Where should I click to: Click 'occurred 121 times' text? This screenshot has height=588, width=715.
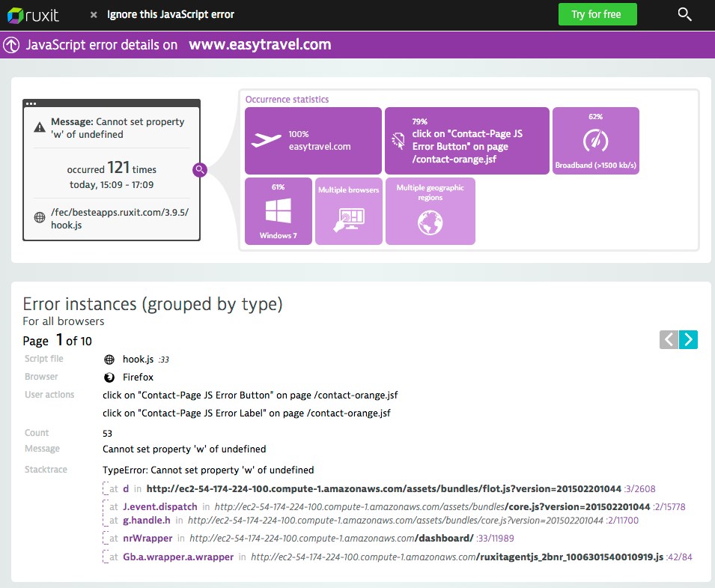click(112, 169)
